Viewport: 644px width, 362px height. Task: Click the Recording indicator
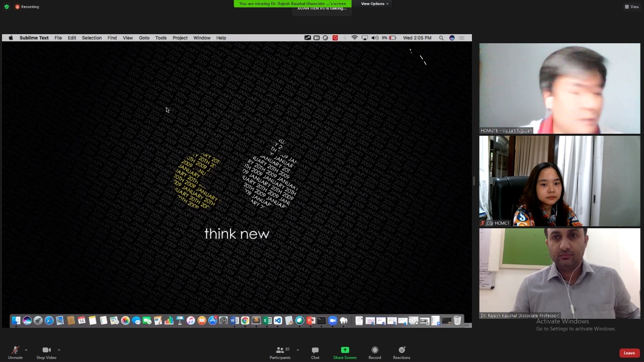pos(27,7)
